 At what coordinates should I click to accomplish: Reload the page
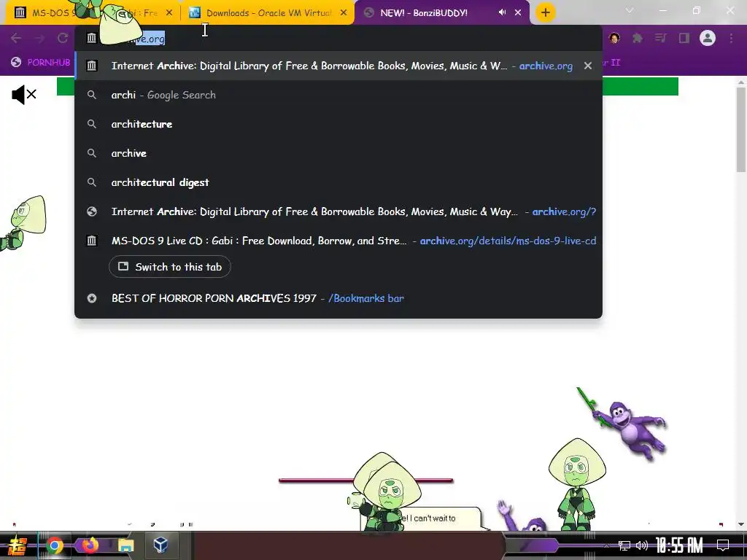63,38
